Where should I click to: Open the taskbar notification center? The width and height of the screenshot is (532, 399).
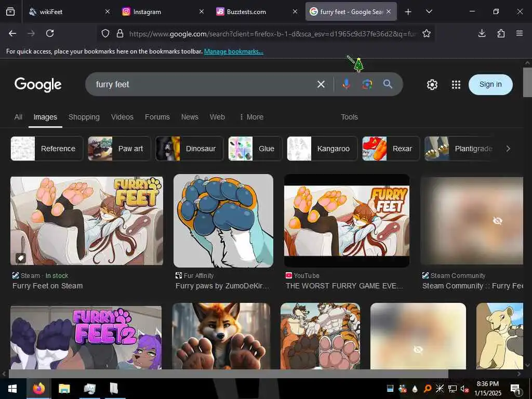pos(516,389)
